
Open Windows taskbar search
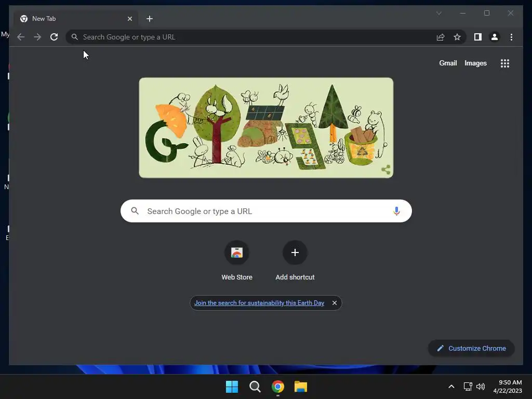[x=255, y=387]
